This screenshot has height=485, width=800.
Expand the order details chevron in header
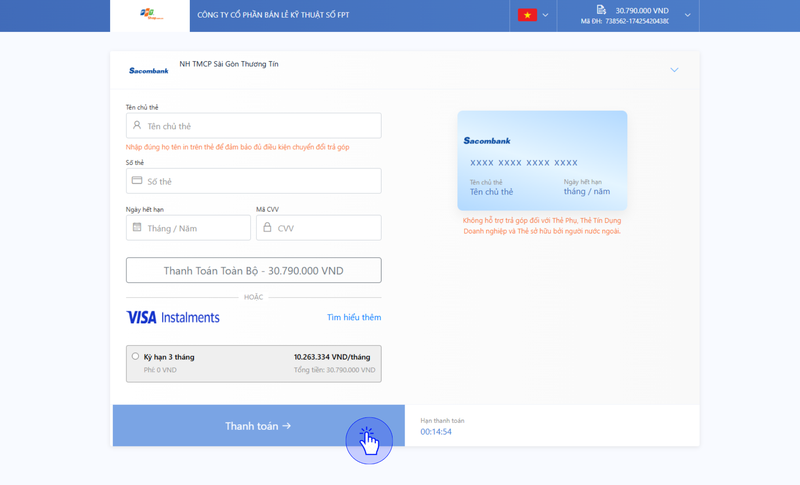point(687,15)
